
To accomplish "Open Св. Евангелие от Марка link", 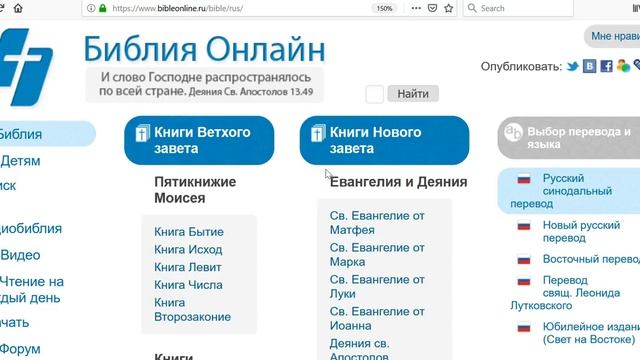I will click(377, 255).
